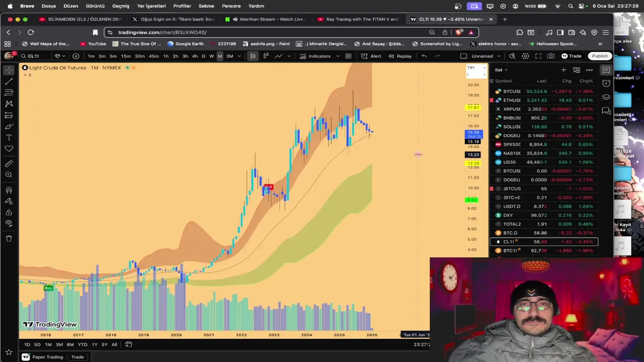Screen dimensions: 644x362
Task: Select the 1m timeframe
Action: point(91,56)
